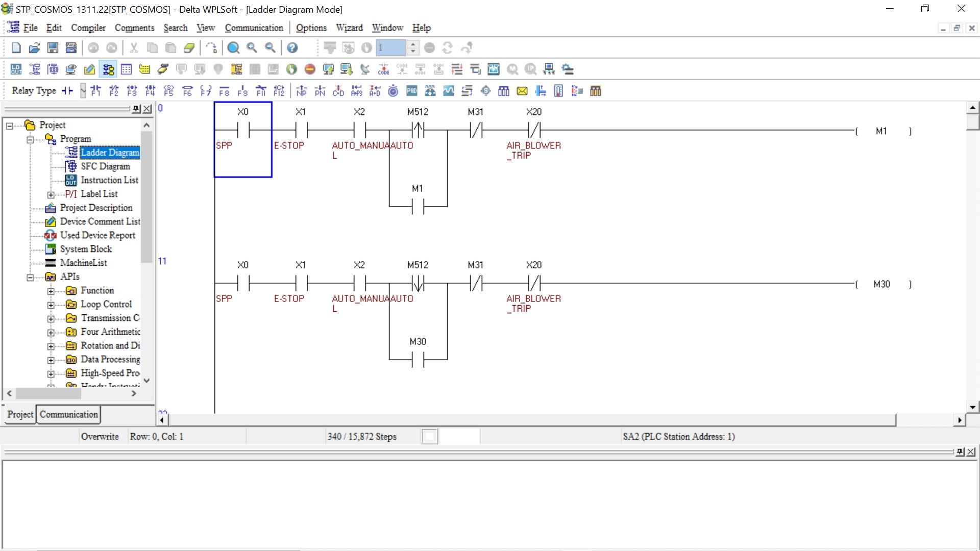Click the Help question mark icon
This screenshot has width=980, height=551.
(x=292, y=48)
